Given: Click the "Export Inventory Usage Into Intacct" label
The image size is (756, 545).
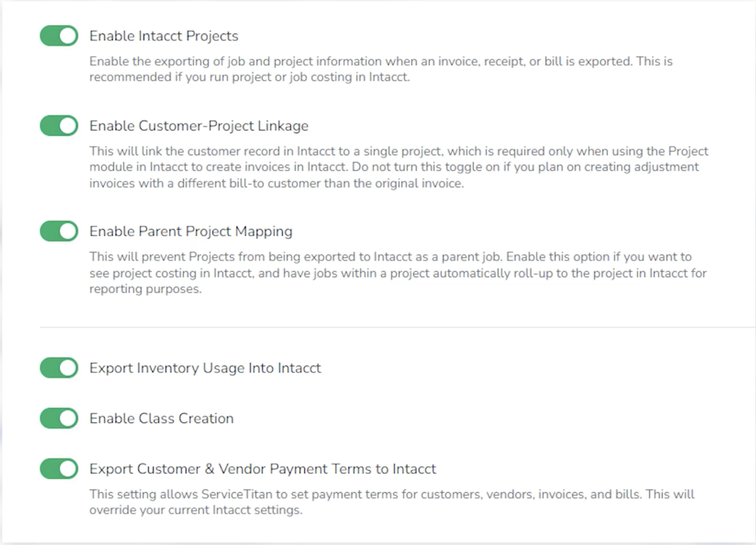Looking at the screenshot, I should [x=205, y=368].
